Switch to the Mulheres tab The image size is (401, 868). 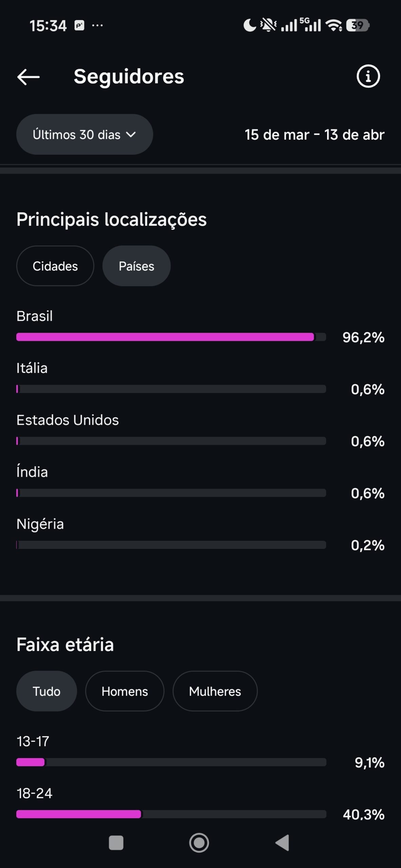(x=215, y=691)
